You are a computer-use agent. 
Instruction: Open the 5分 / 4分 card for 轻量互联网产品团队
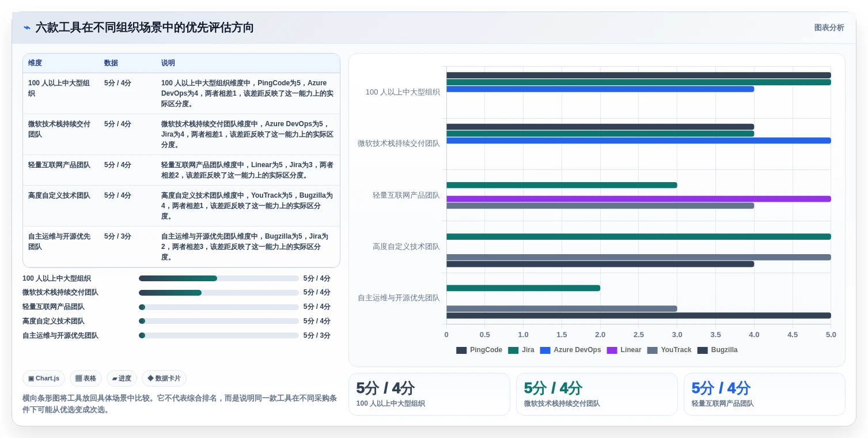[764, 394]
